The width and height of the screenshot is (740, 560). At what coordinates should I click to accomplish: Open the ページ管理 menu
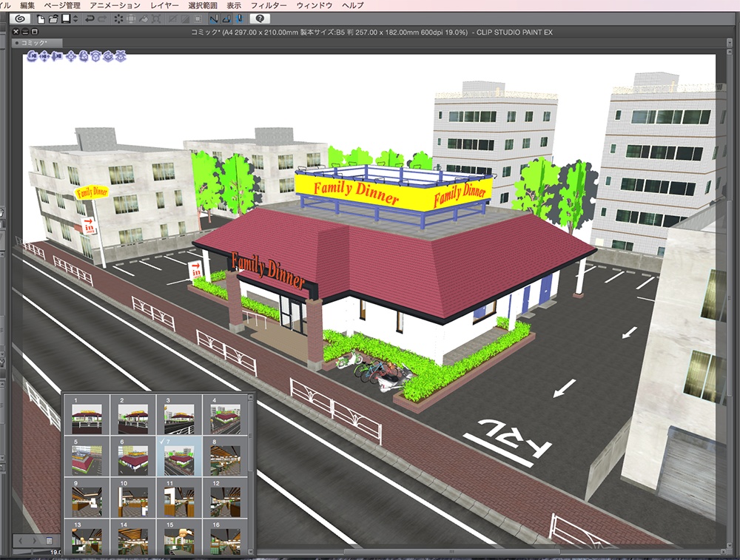click(x=62, y=5)
